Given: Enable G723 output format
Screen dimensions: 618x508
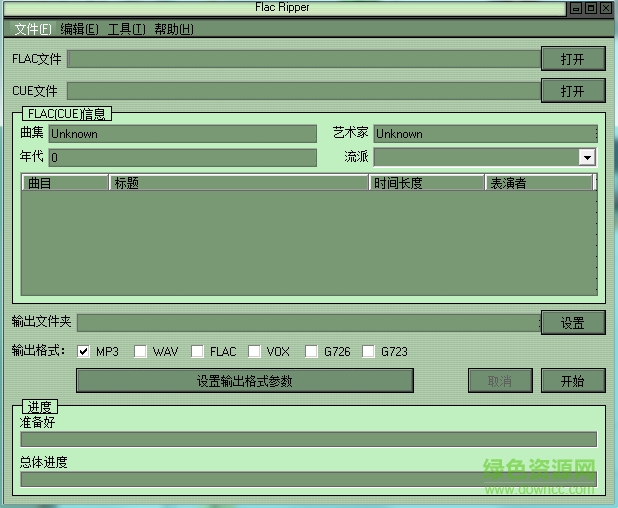Looking at the screenshot, I should pyautogui.click(x=369, y=351).
